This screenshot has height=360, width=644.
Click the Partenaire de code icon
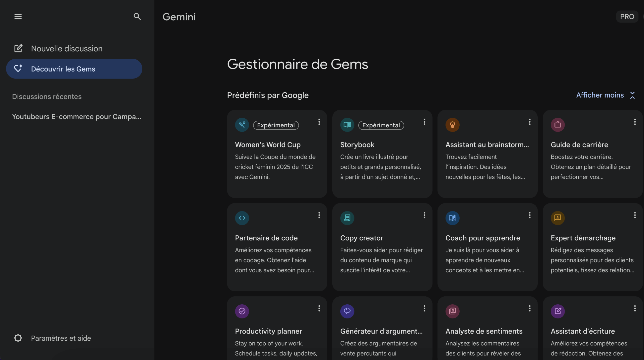(242, 218)
